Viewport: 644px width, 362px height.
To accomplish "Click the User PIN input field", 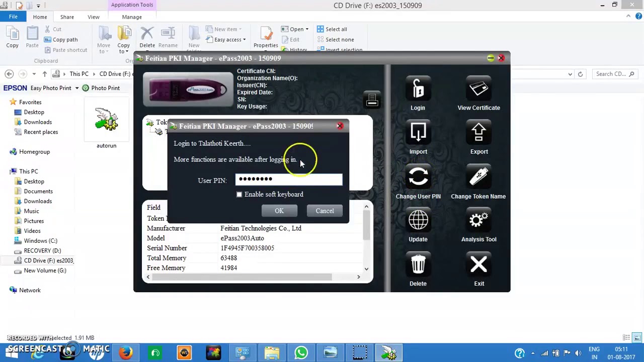I will point(289,179).
